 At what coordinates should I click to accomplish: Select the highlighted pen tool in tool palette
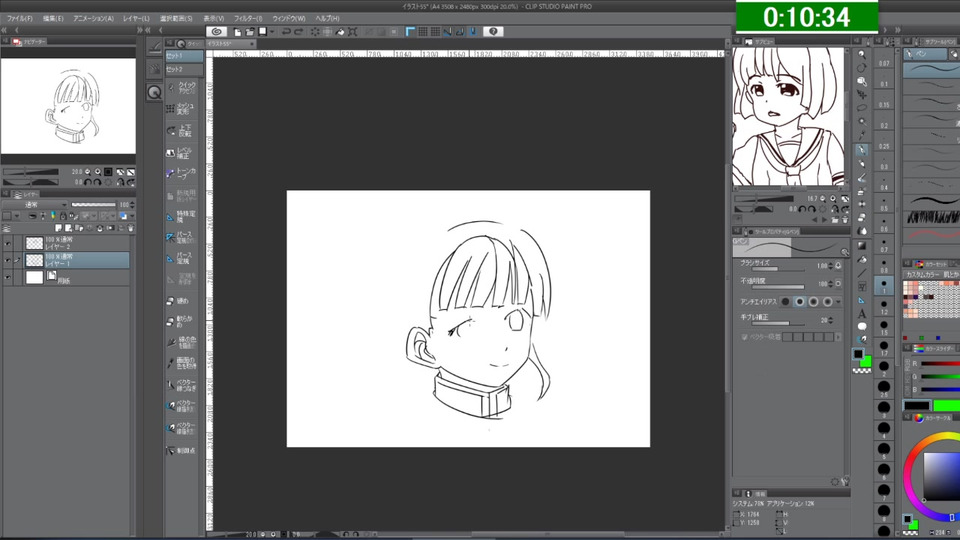click(x=862, y=150)
